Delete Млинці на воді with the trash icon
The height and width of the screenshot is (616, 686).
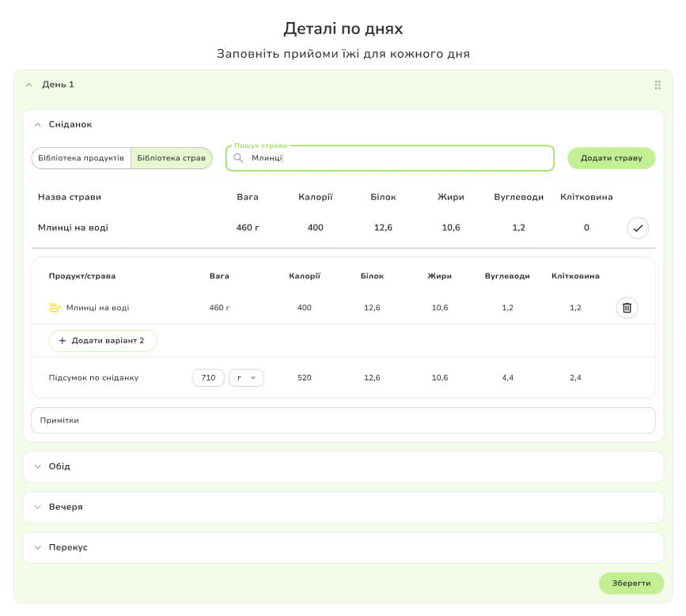(x=627, y=308)
